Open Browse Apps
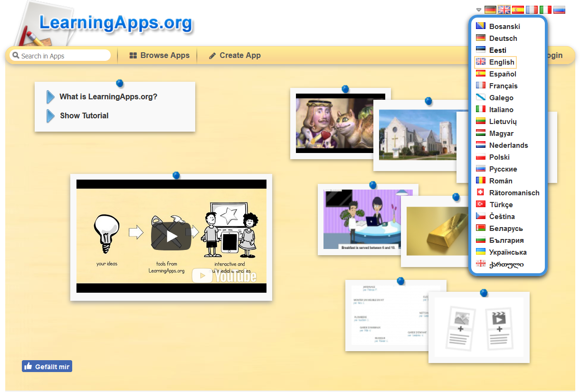 pos(159,56)
